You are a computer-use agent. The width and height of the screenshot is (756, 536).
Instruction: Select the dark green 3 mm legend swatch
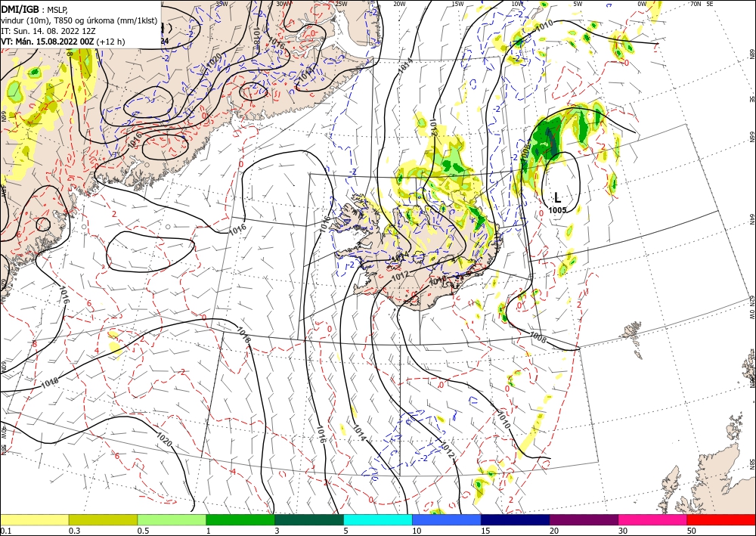pos(309,519)
